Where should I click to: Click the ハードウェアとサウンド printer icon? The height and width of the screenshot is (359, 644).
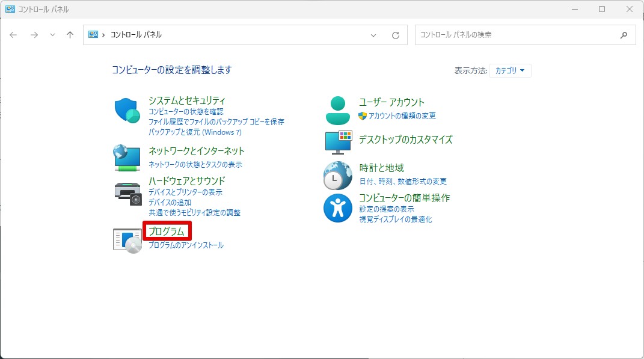point(127,194)
